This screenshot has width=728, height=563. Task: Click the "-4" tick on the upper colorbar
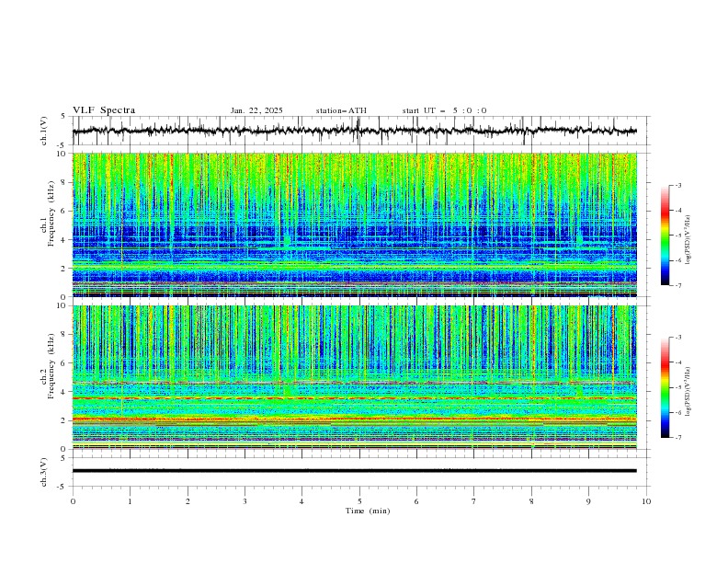[677, 211]
